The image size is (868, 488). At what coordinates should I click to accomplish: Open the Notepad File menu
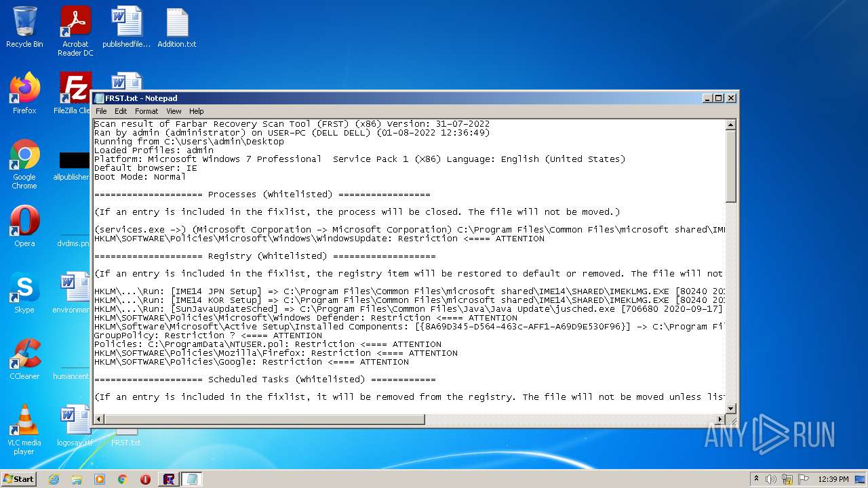[x=101, y=111]
